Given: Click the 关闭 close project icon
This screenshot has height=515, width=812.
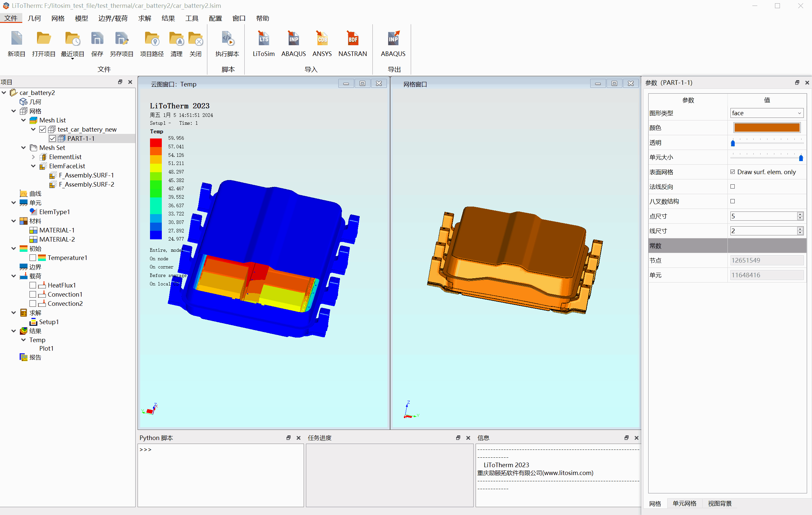Looking at the screenshot, I should coord(195,39).
